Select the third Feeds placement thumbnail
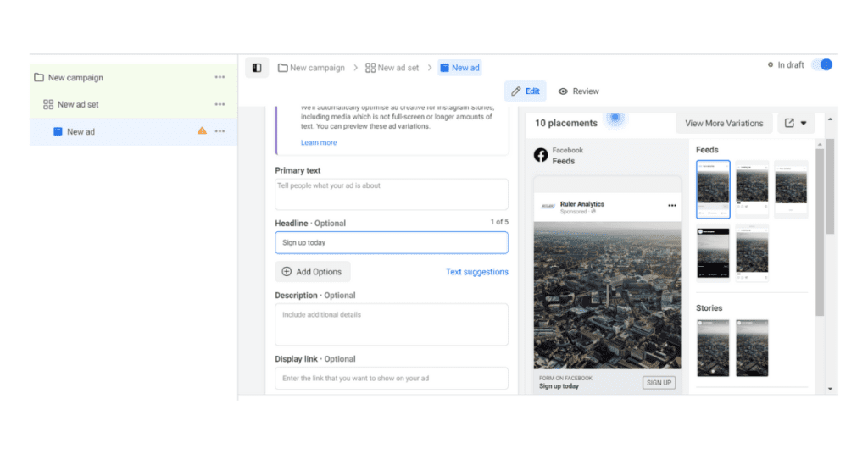The image size is (868, 454). (791, 190)
